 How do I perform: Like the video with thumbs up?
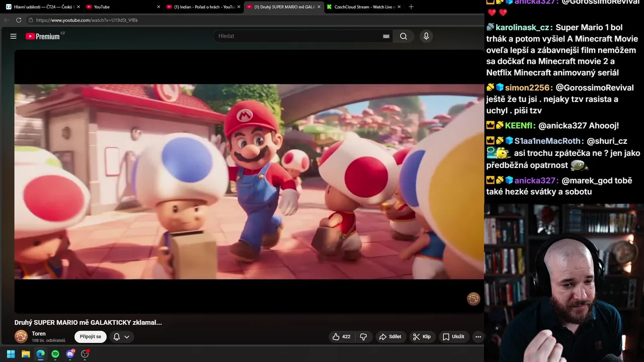pos(341,337)
